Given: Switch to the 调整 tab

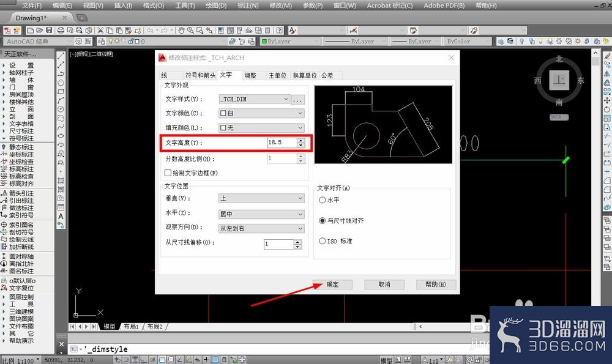Looking at the screenshot, I should click(250, 75).
